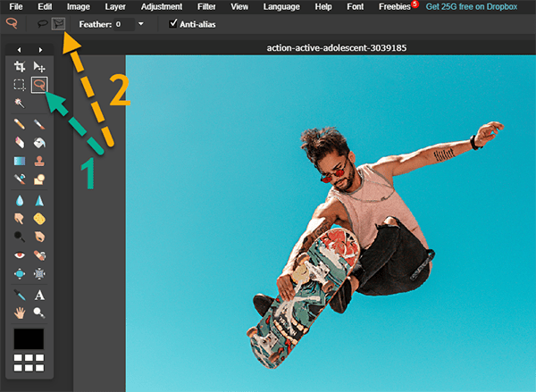Viewport: 536px width, 392px height.
Task: Pick the Hand tool
Action: (x=19, y=313)
